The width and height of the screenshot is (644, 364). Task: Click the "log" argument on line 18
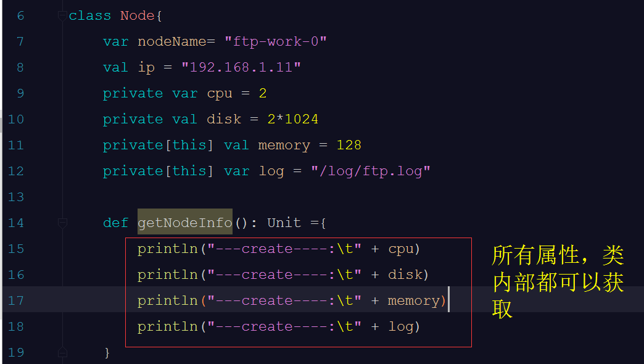coord(401,328)
